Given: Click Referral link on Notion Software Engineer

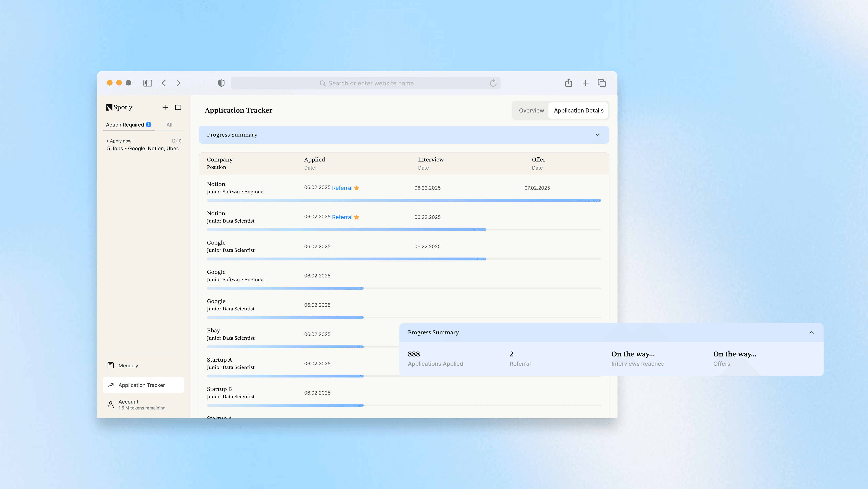Looking at the screenshot, I should point(342,188).
